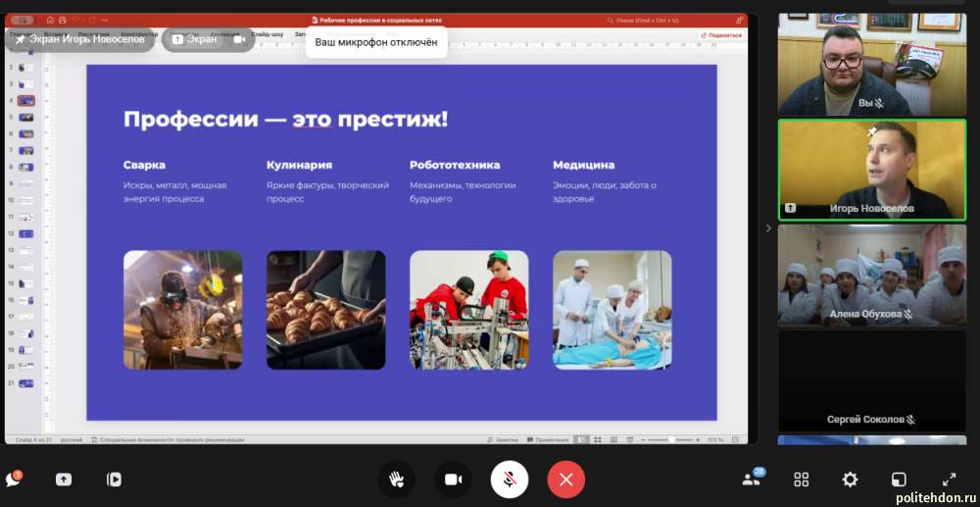Open the recording playback icon in bottom bar

pos(114,480)
